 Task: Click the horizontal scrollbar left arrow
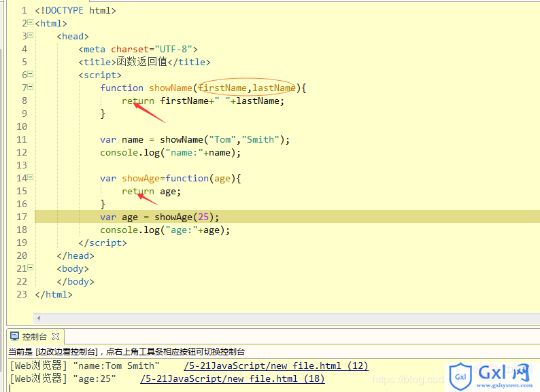(39, 318)
